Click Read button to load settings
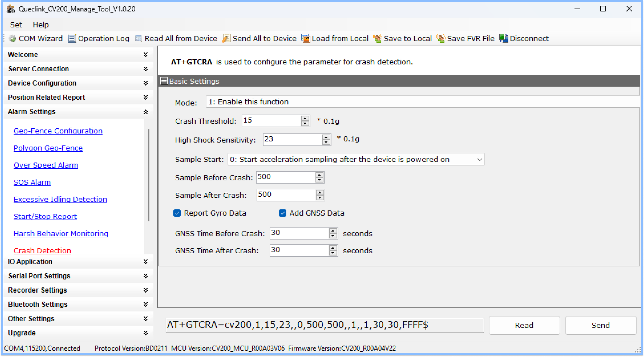 click(524, 325)
